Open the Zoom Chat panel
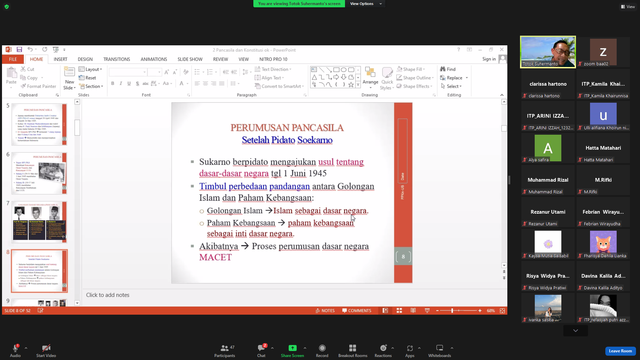The width and height of the screenshot is (640, 360). pyautogui.click(x=261, y=351)
